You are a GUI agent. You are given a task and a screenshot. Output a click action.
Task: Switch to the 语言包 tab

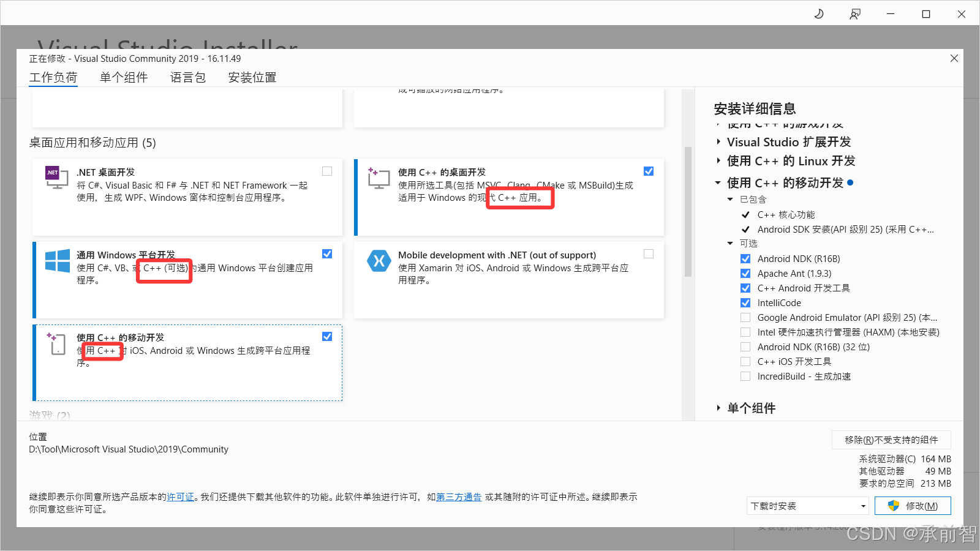[188, 78]
